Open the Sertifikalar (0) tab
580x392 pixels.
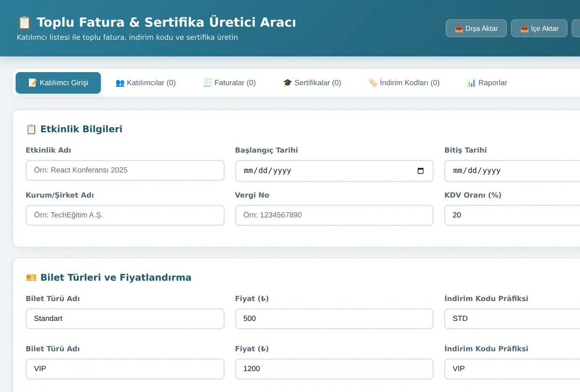click(312, 83)
